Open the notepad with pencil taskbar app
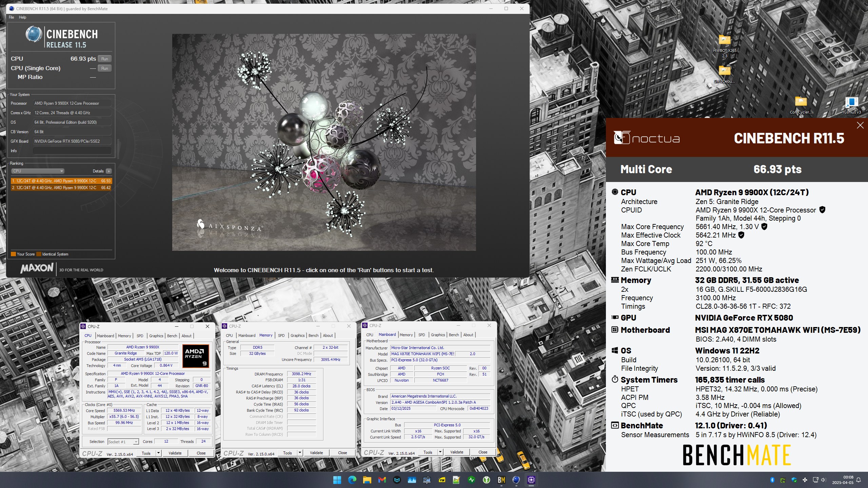 [456, 480]
